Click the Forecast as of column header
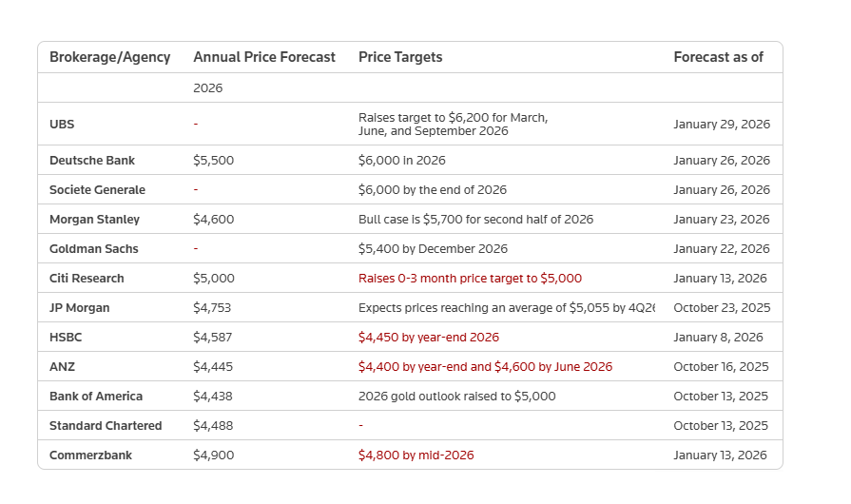This screenshot has width=851, height=504. [x=718, y=57]
